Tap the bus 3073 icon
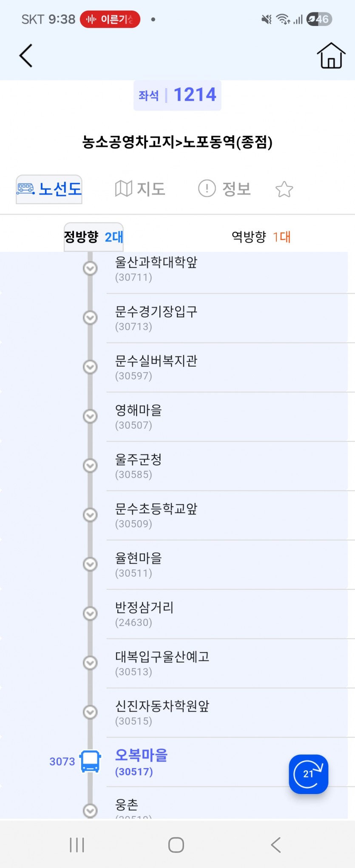This screenshot has height=868, width=355. click(x=90, y=761)
